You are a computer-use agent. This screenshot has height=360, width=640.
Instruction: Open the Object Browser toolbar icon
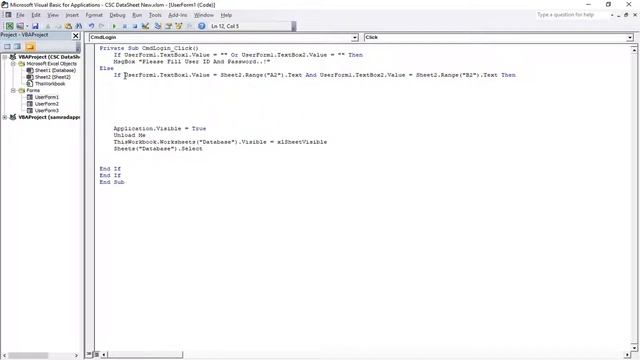point(179,26)
